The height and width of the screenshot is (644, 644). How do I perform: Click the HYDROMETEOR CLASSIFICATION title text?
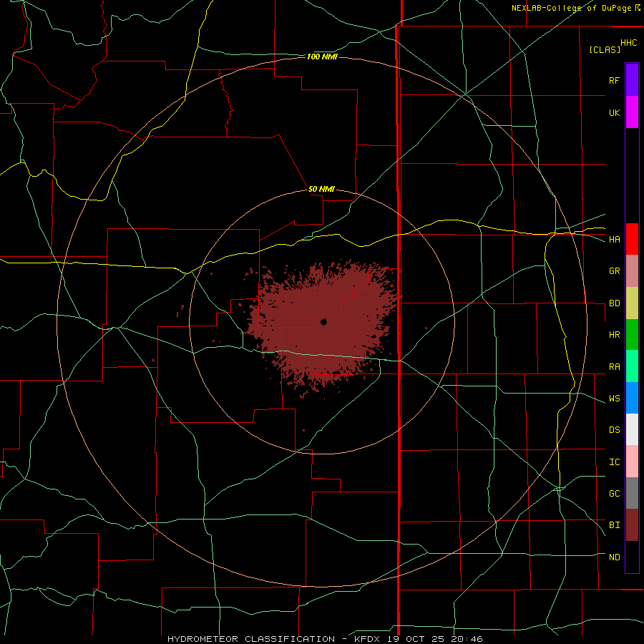[251, 639]
